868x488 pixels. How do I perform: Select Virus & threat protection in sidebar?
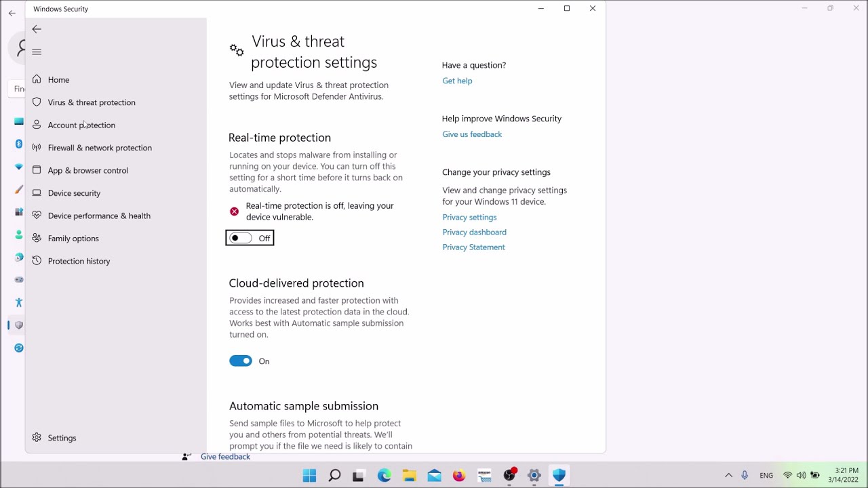click(92, 102)
